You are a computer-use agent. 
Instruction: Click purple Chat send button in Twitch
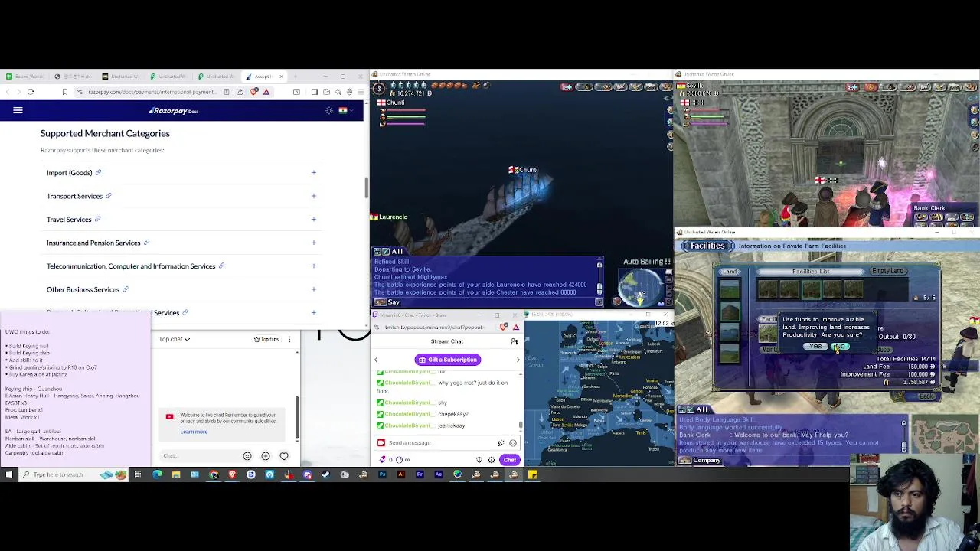(x=510, y=460)
